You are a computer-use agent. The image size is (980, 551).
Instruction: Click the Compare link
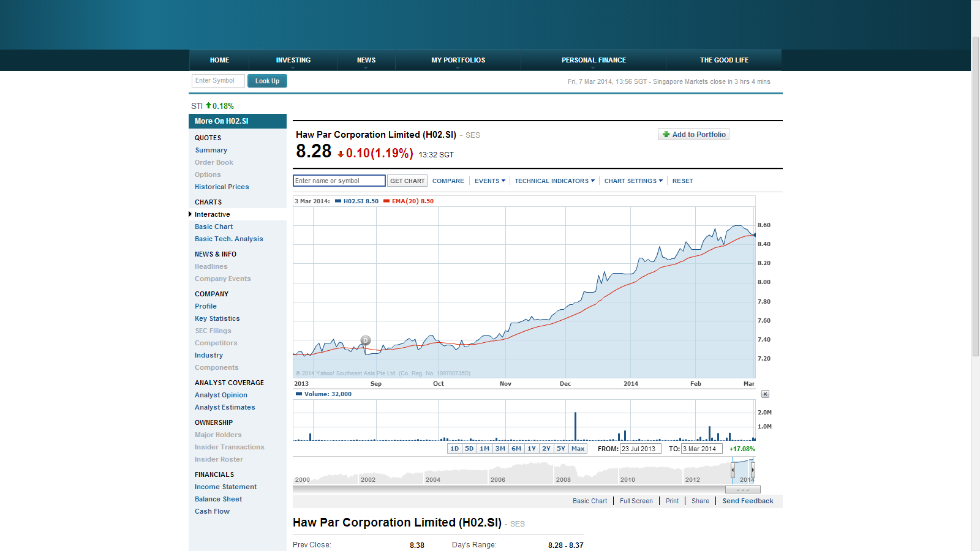[x=448, y=181]
